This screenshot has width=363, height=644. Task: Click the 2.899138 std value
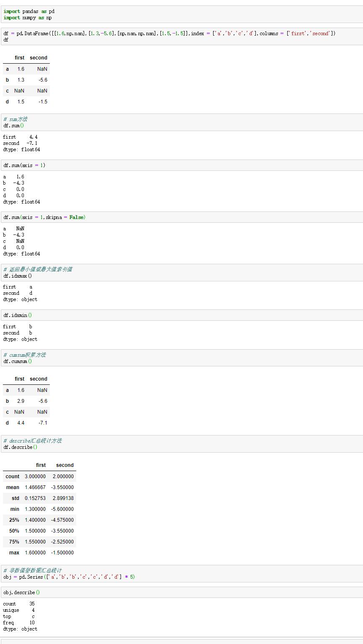pyautogui.click(x=63, y=498)
